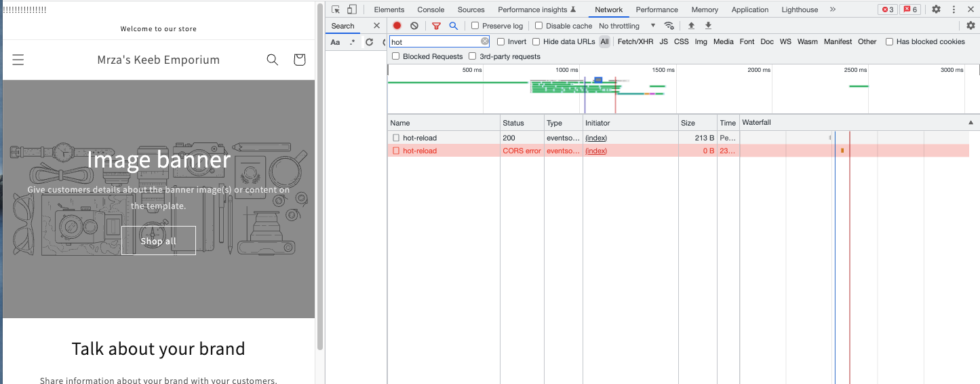Viewport: 980px width, 384px height.
Task: Open the hamburger menu in store
Action: click(x=18, y=60)
